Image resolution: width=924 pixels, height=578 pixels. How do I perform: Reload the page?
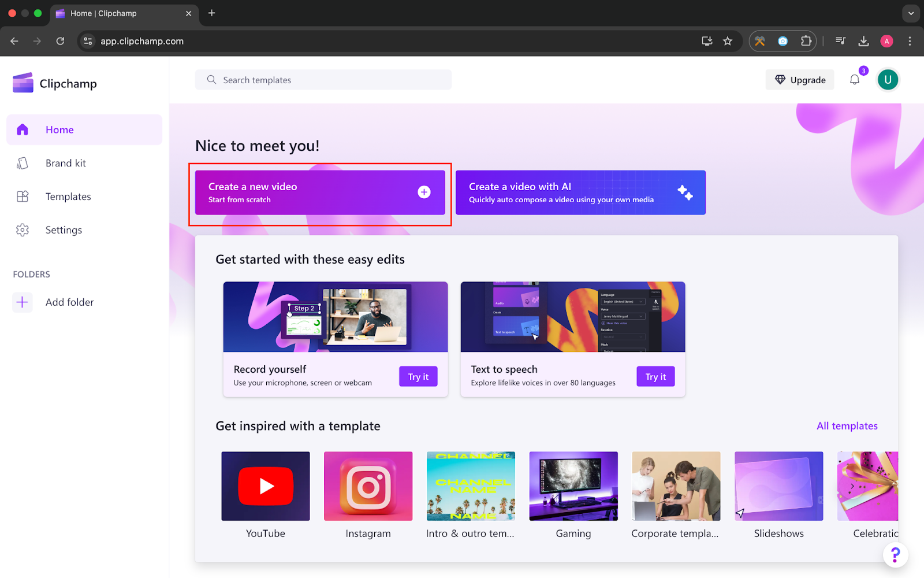(x=60, y=41)
